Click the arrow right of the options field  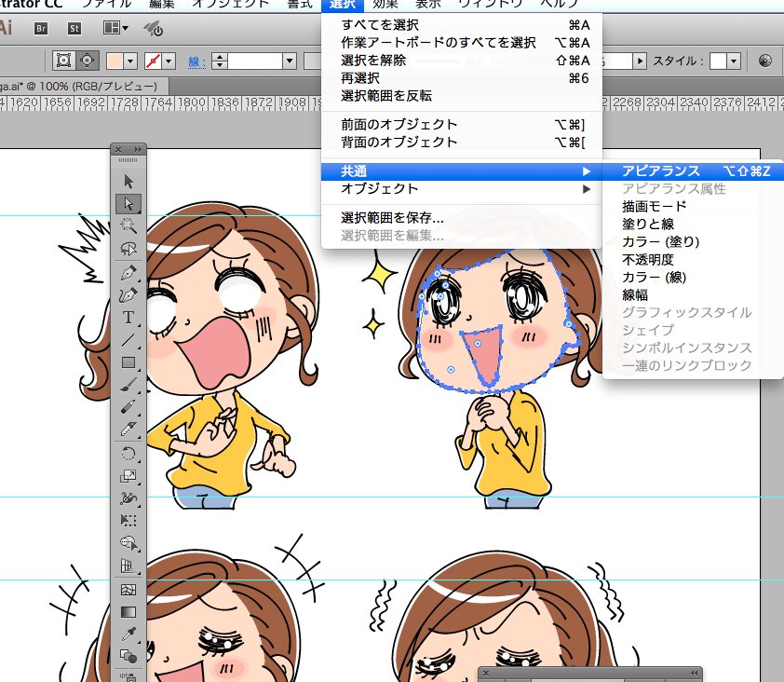[640, 61]
